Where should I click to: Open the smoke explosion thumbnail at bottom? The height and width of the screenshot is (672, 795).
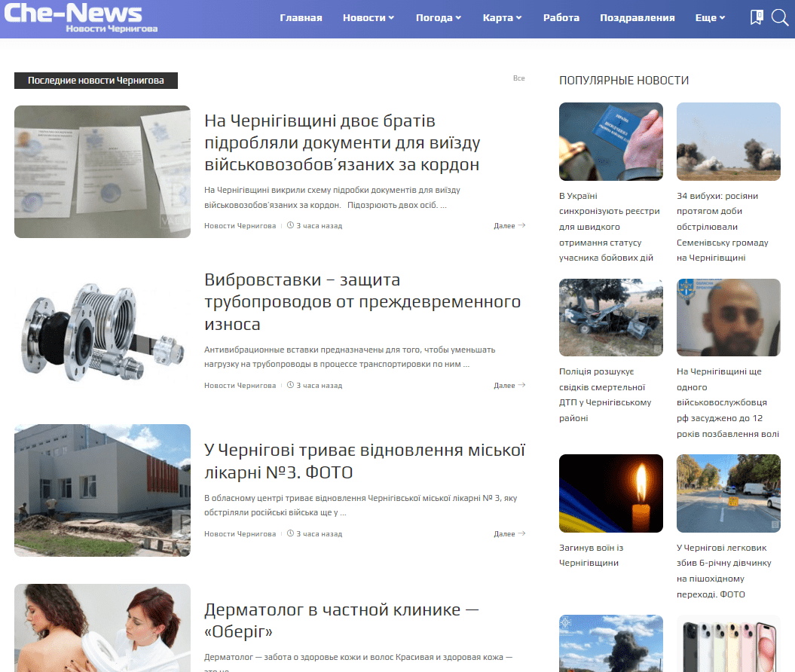pos(611,643)
